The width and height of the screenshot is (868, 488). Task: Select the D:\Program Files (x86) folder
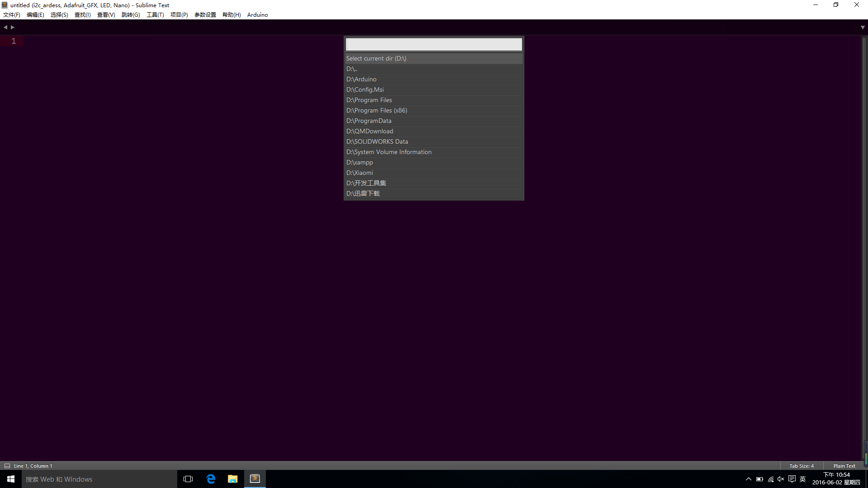(434, 110)
